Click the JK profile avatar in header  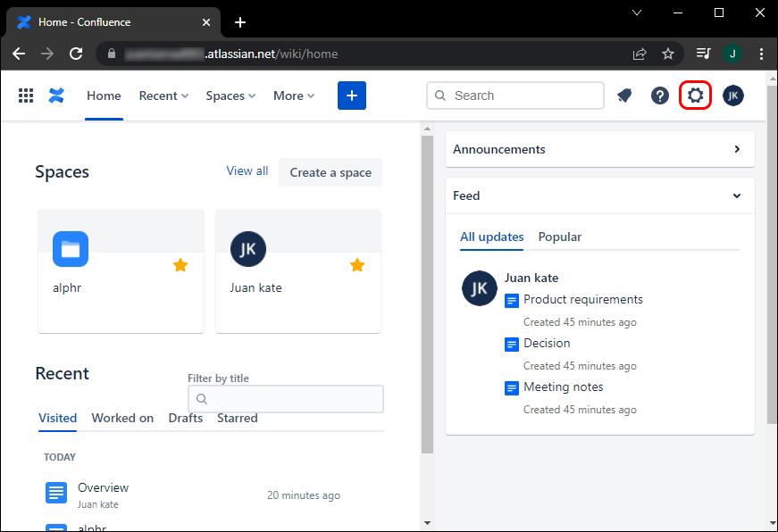click(x=733, y=96)
